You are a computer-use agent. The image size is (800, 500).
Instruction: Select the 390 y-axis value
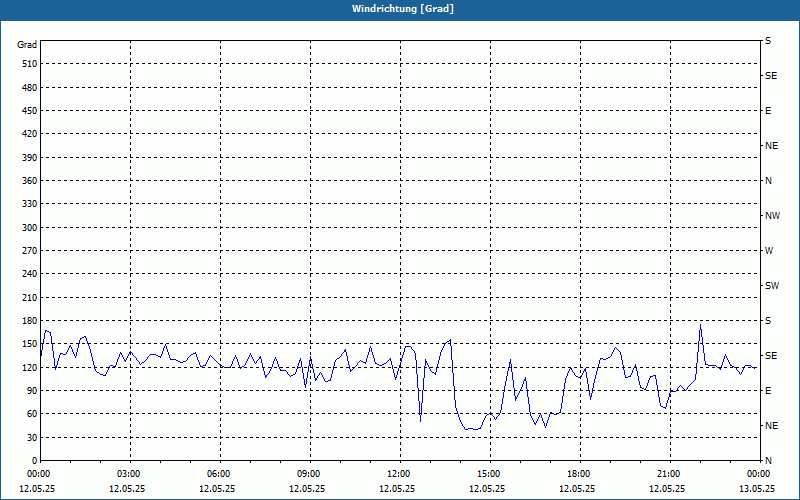click(30, 158)
